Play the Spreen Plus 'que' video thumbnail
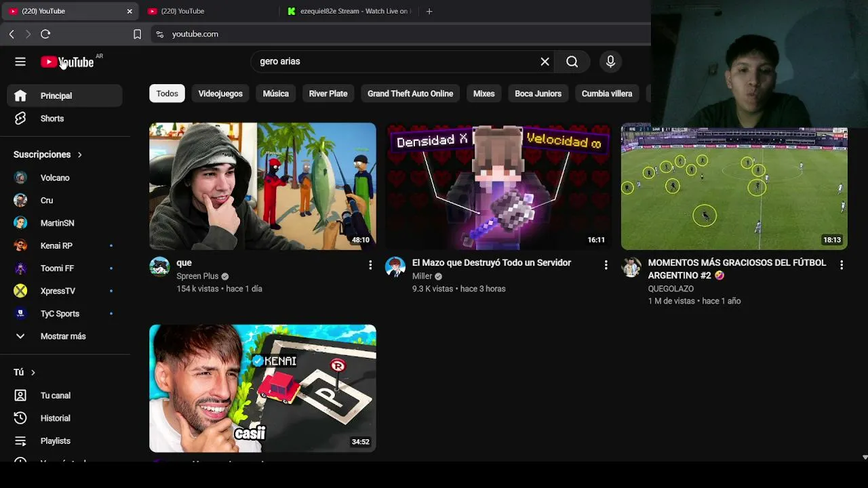Viewport: 868px width, 488px height. [262, 186]
